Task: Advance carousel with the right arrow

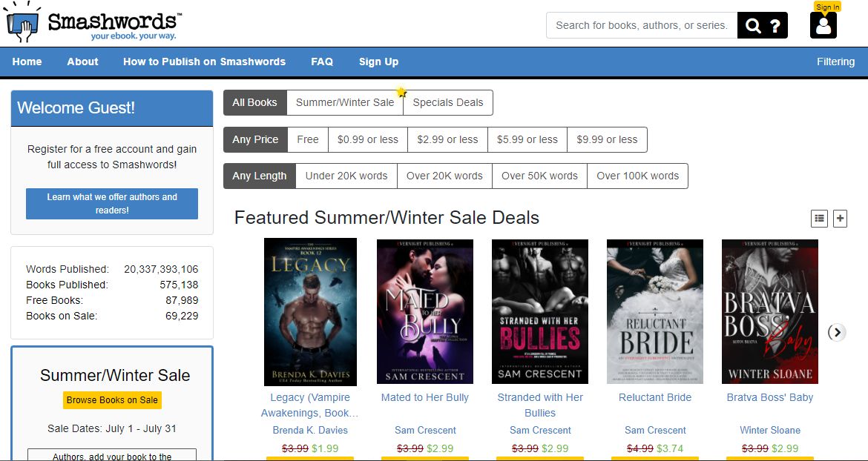Action: [837, 332]
